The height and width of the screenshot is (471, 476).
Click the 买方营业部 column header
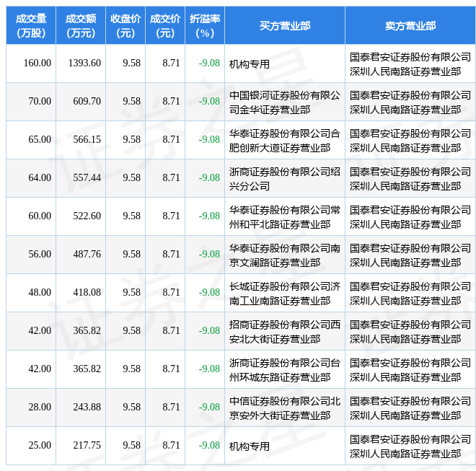pos(285,25)
